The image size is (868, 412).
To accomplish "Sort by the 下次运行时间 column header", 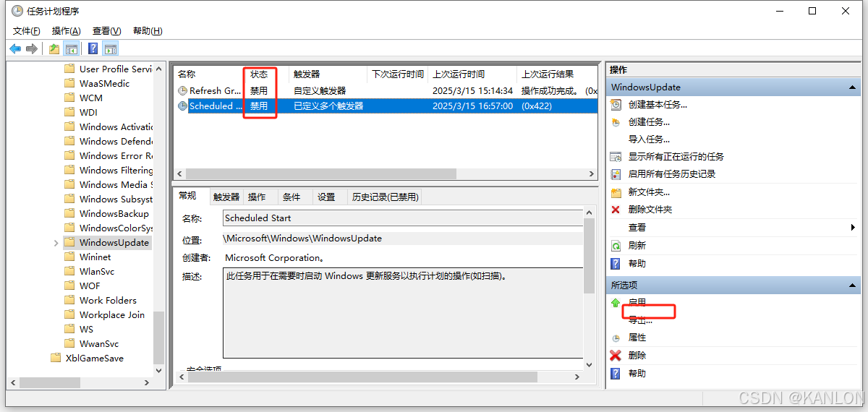I will coord(398,74).
